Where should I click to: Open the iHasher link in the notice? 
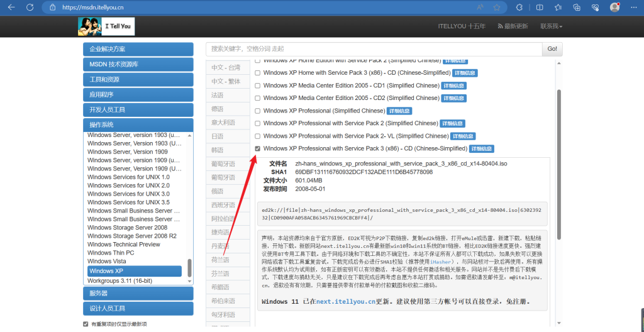pos(441,262)
